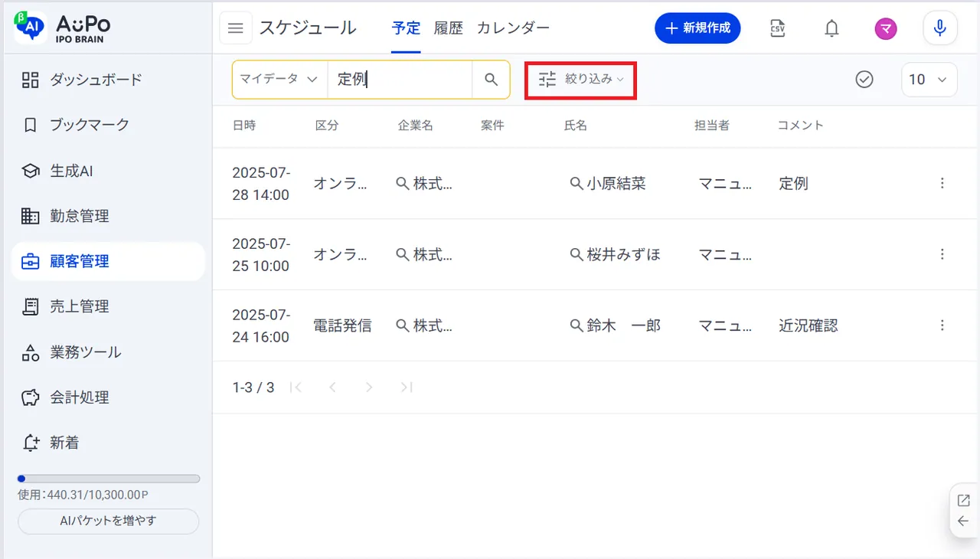Viewport: 980px width, 559px height.
Task: Click the 使用:440.31/10,300.00P usage text
Action: [83, 495]
